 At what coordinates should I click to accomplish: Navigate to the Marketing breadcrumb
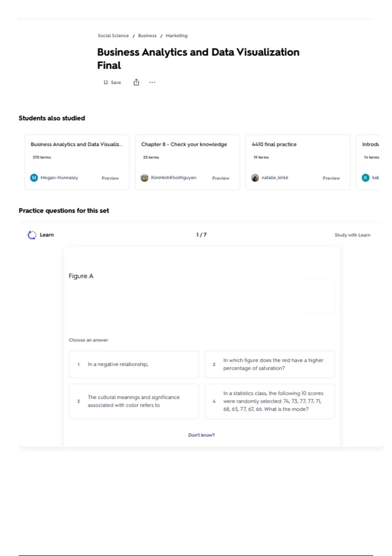tap(176, 36)
